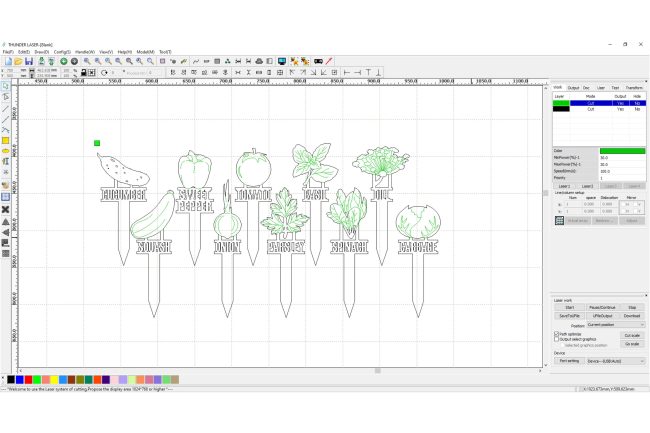Click the Open folder icon
The image size is (650, 433).
[18, 61]
